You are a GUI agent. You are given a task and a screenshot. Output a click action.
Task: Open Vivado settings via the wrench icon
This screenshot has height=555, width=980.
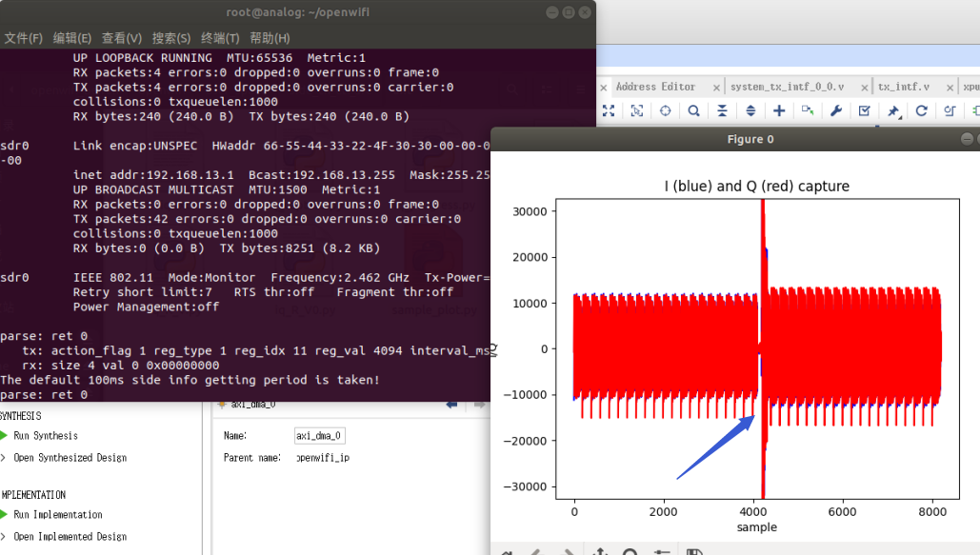pyautogui.click(x=836, y=111)
